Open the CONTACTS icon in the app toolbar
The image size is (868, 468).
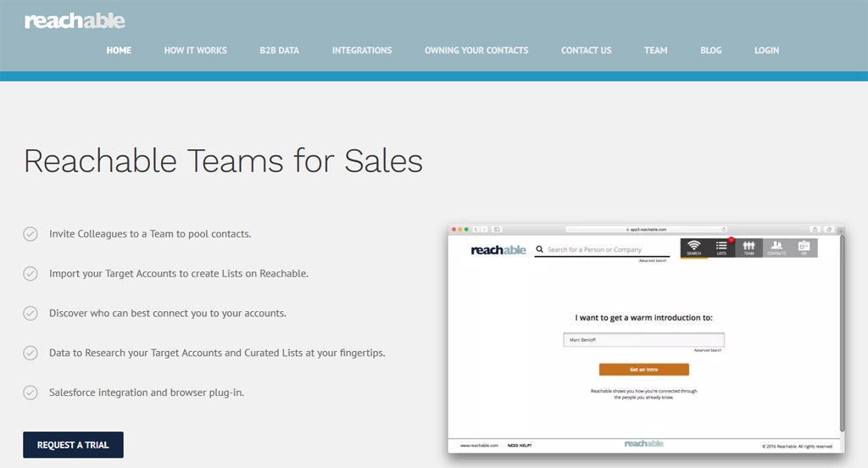[776, 248]
